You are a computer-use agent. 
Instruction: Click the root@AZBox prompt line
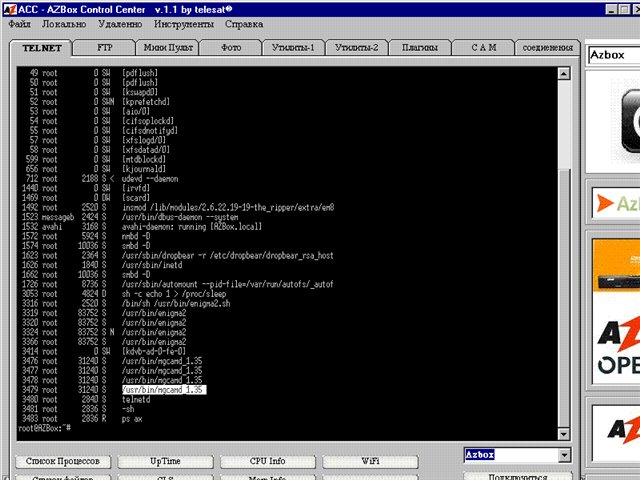tap(45, 428)
